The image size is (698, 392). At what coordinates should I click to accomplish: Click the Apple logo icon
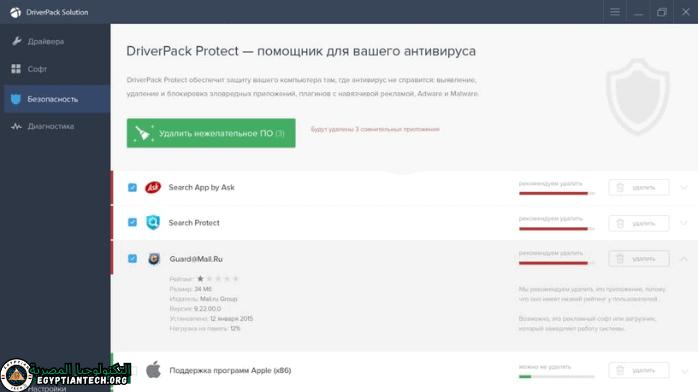154,370
